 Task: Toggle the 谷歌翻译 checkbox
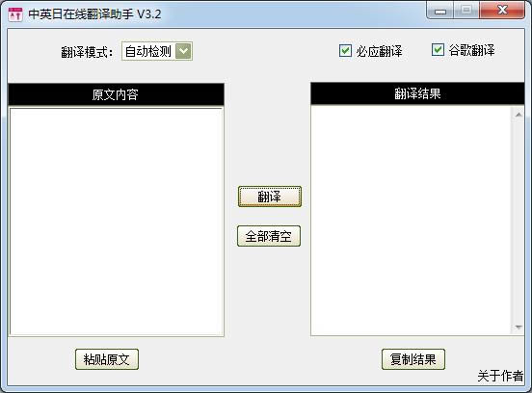tap(438, 49)
